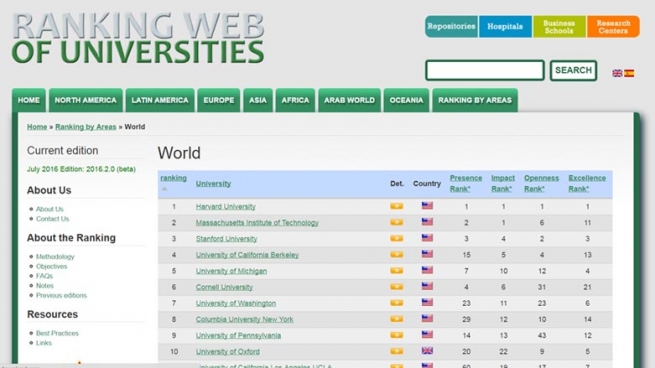Click the US flag in Cornell University row

click(x=427, y=286)
